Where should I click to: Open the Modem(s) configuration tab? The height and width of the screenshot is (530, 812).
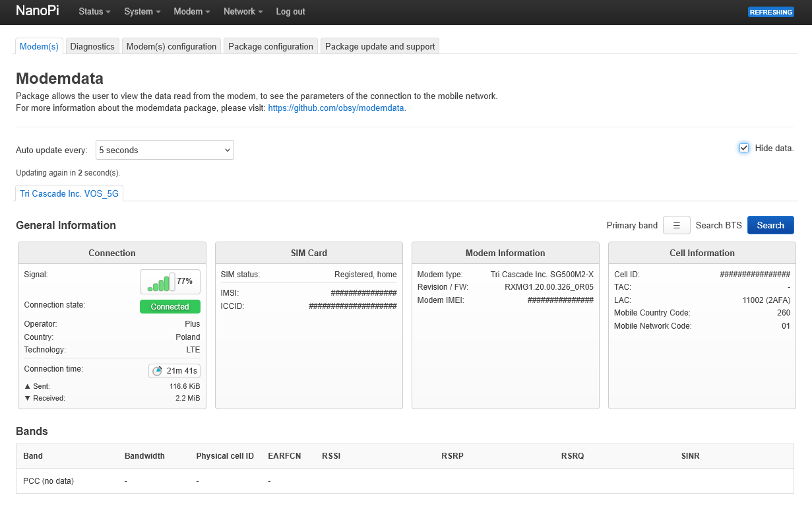171,46
